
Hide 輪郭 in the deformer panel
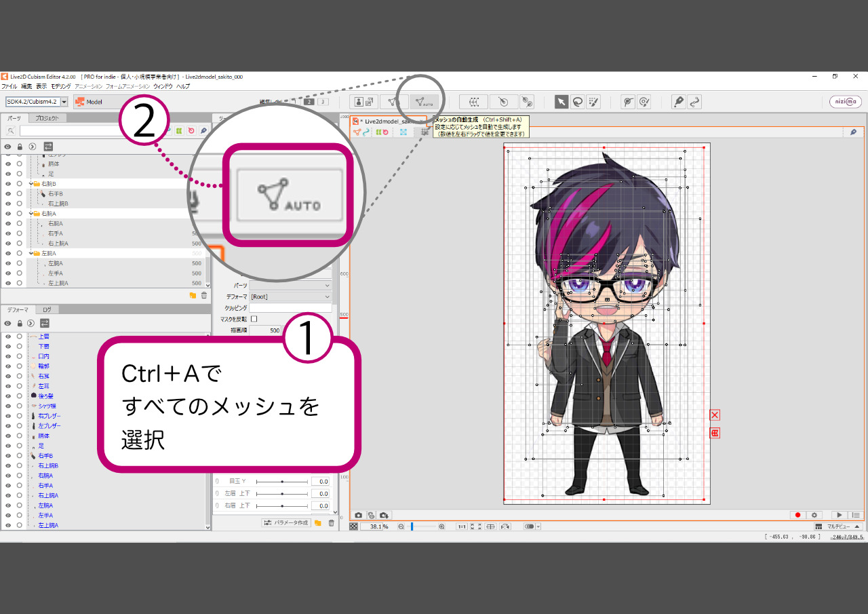[x=8, y=366]
